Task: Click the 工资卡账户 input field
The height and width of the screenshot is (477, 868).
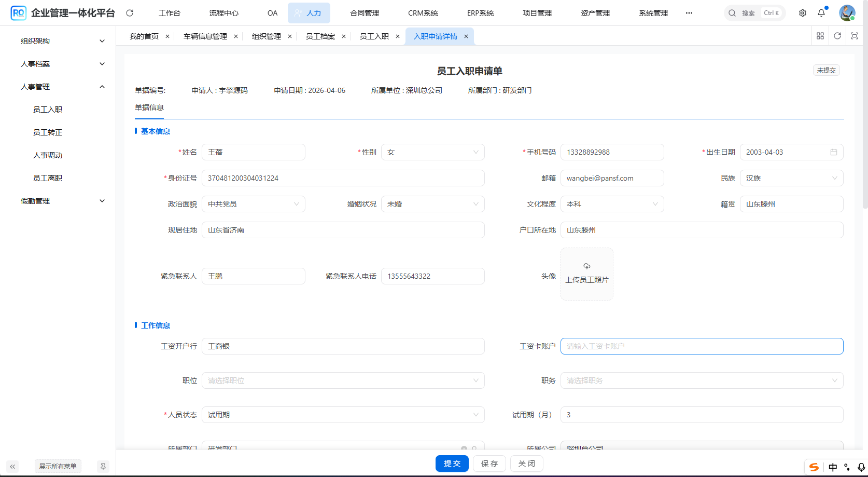Action: pos(702,346)
